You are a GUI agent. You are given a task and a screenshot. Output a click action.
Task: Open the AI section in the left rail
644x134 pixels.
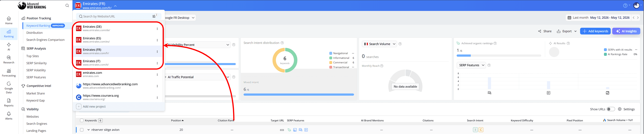pos(9,47)
